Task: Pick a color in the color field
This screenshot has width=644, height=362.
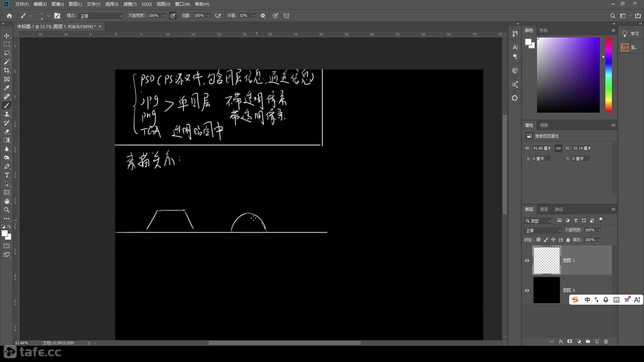Action: coord(568,75)
